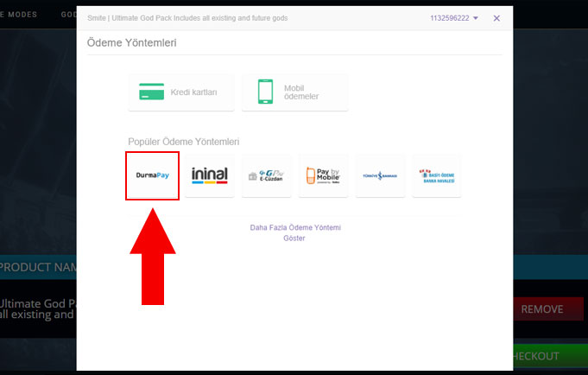Open the Kredi kartları payment category
588x375 pixels.
pyautogui.click(x=181, y=92)
